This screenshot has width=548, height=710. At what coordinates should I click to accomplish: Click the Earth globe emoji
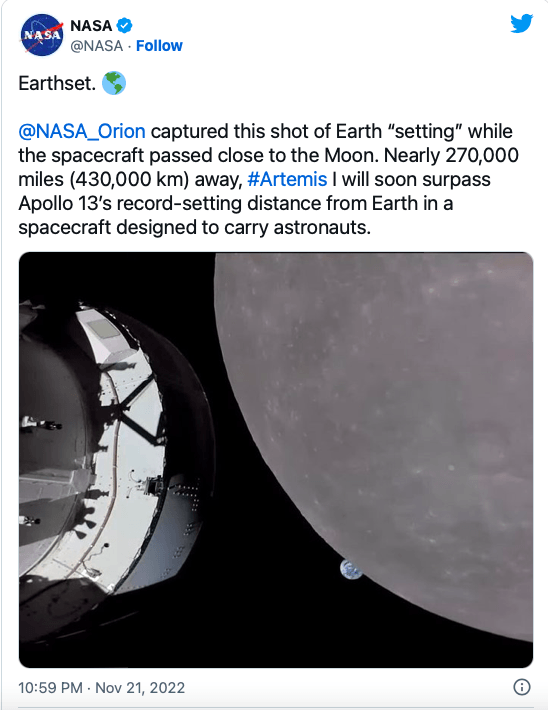[x=114, y=83]
